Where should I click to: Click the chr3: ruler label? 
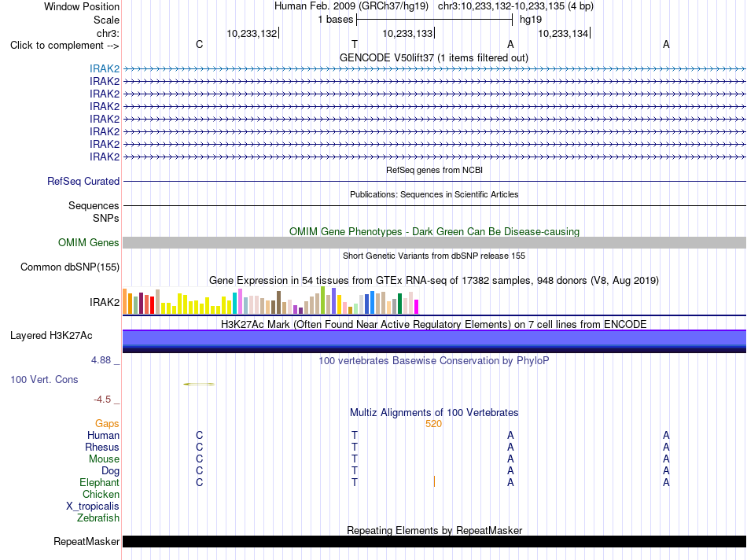(x=108, y=33)
